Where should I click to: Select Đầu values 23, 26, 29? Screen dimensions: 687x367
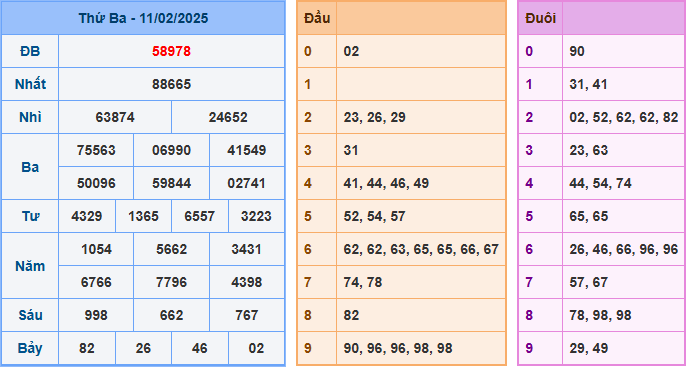pyautogui.click(x=375, y=117)
